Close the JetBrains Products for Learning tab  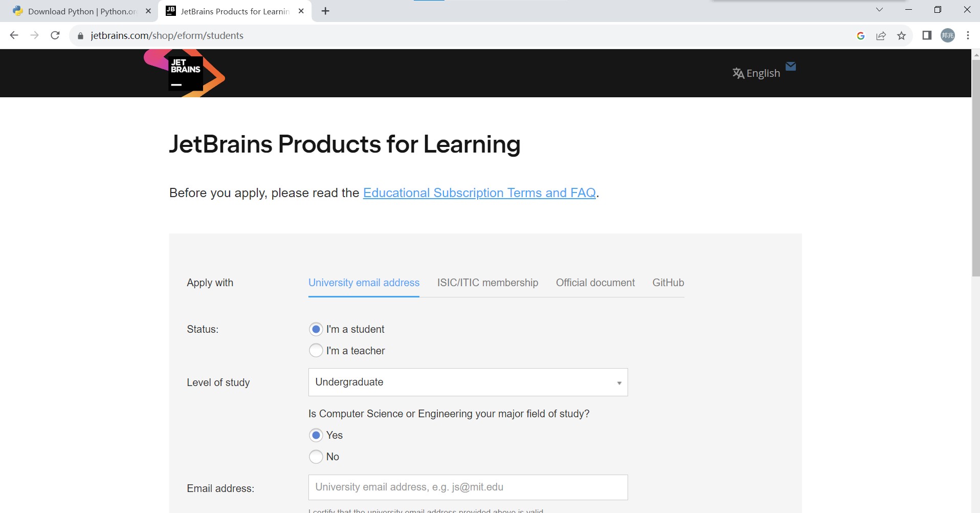coord(301,11)
